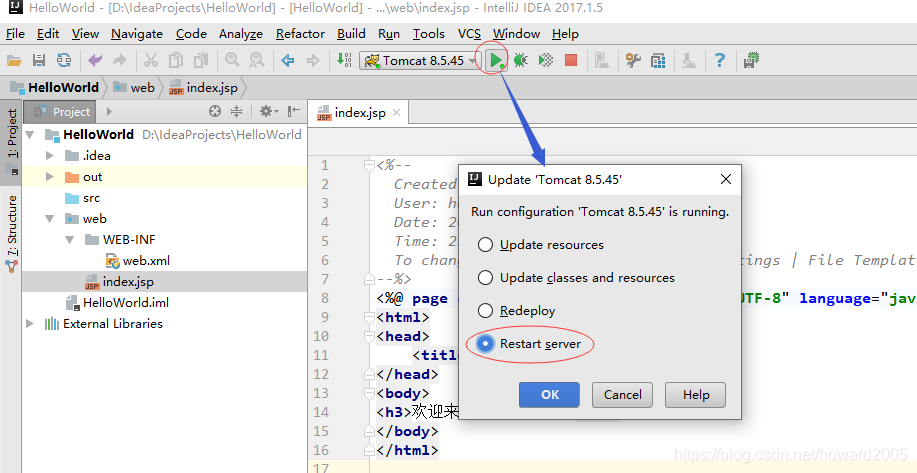Image resolution: width=917 pixels, height=473 pixels.
Task: Click the rightmost toolbar chip icon
Action: [x=751, y=60]
